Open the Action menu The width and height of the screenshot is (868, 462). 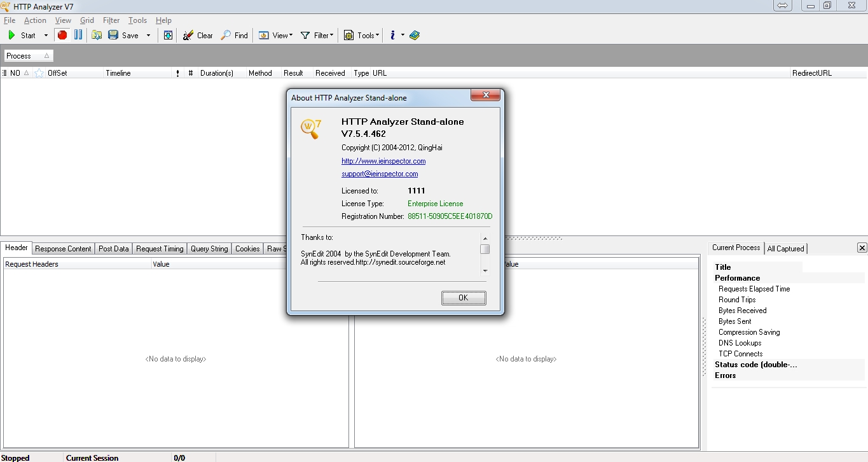click(x=35, y=20)
